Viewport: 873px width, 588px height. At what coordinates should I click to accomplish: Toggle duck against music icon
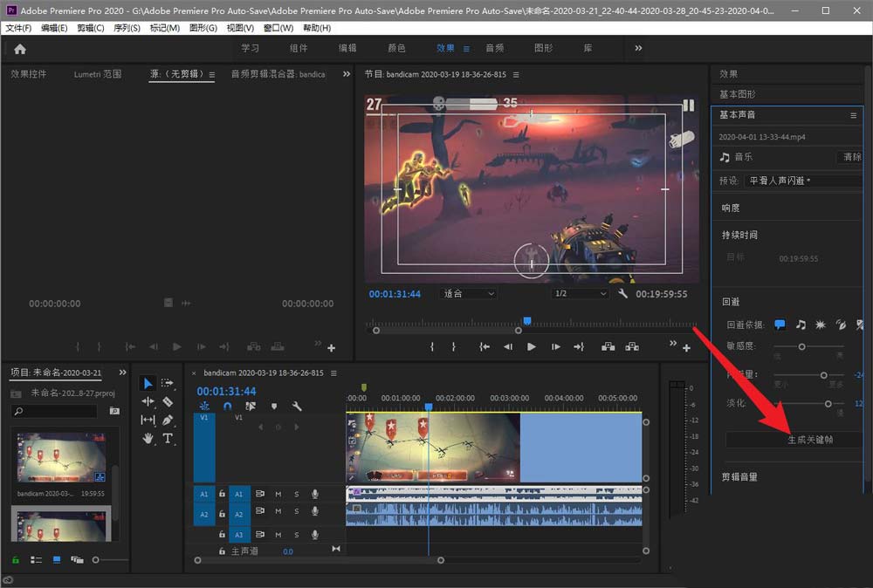click(x=801, y=325)
